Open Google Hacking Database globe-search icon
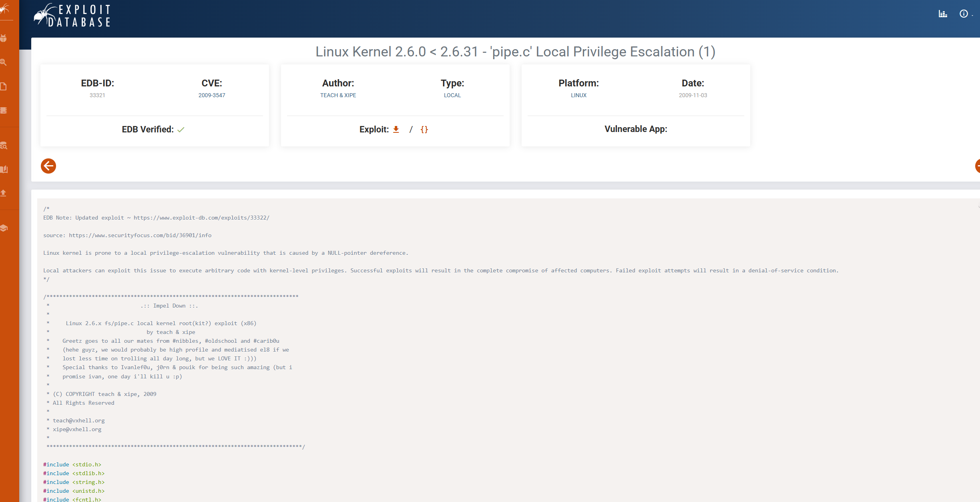The height and width of the screenshot is (502, 980). pos(4,62)
